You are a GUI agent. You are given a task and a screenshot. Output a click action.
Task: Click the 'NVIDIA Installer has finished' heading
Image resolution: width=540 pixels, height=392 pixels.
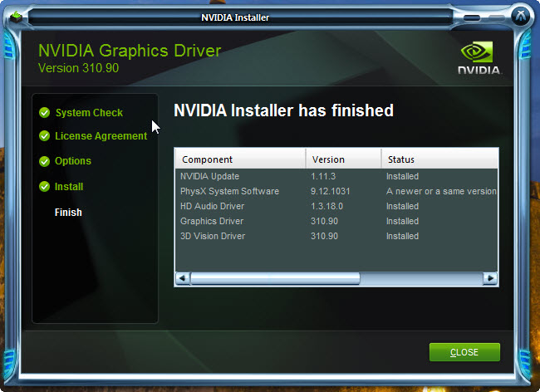[x=283, y=110]
